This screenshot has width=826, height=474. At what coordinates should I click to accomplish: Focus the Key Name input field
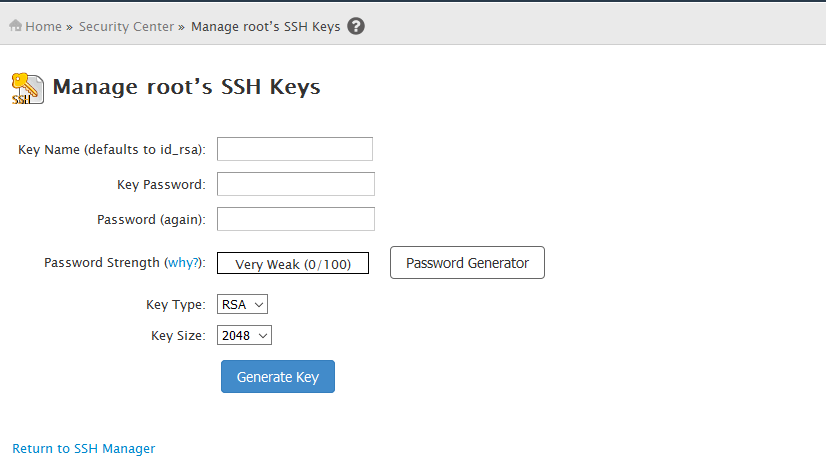click(295, 149)
